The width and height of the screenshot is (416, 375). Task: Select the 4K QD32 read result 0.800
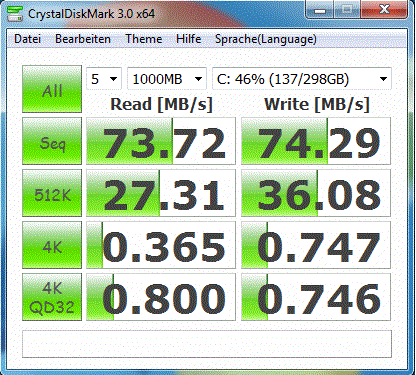(161, 297)
